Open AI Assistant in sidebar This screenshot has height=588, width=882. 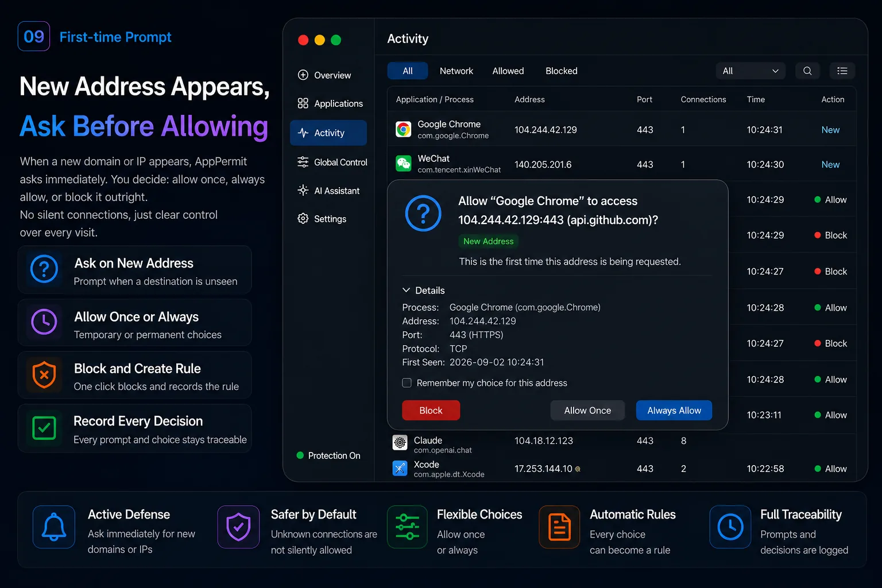pyautogui.click(x=328, y=191)
